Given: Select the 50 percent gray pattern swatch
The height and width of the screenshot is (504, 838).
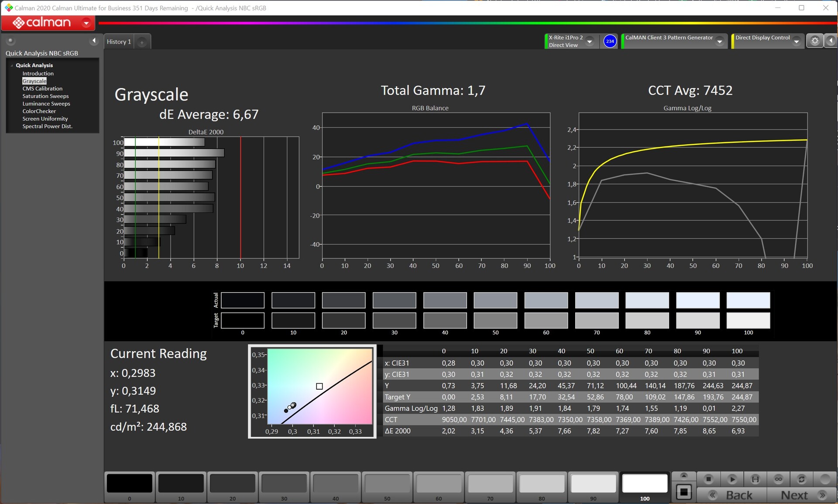Looking at the screenshot, I should (x=387, y=484).
